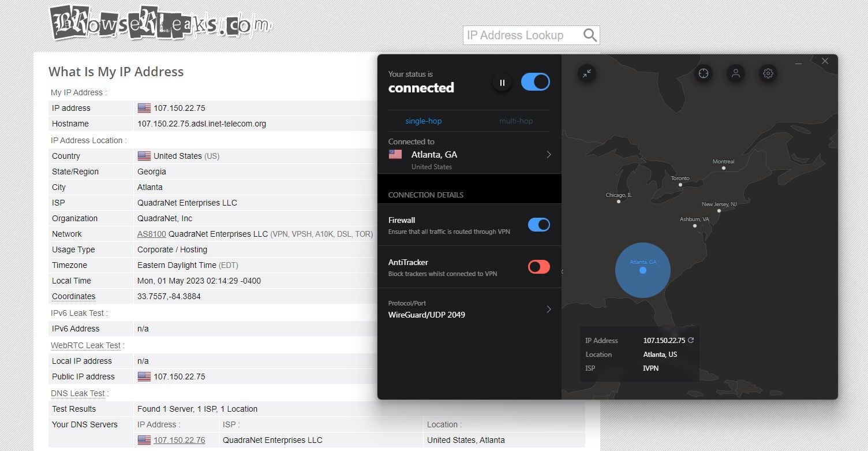This screenshot has width=868, height=451.
Task: Click the coordinates value 33.7557,-84.3884
Action: (169, 296)
